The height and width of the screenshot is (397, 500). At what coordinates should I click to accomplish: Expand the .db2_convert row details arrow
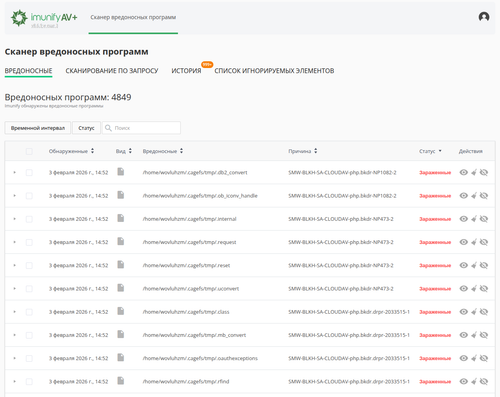click(x=14, y=172)
